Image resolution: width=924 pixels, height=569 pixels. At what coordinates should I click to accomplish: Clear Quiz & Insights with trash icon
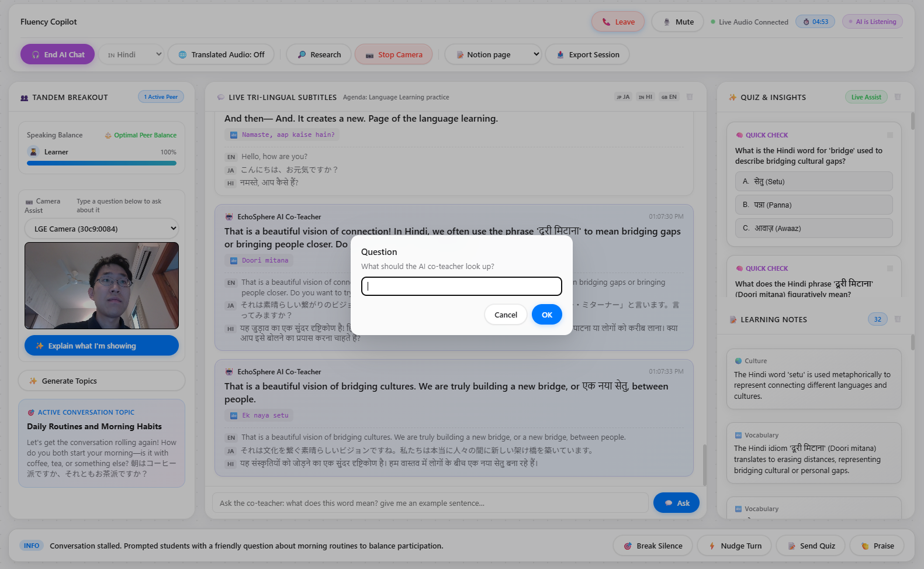click(898, 97)
